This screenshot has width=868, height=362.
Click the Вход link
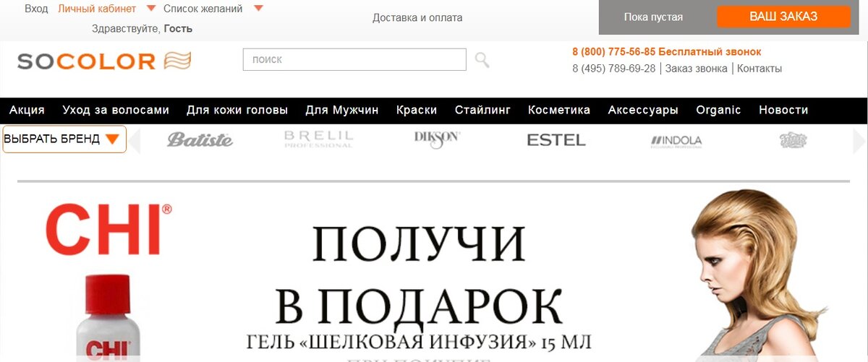pos(36,9)
